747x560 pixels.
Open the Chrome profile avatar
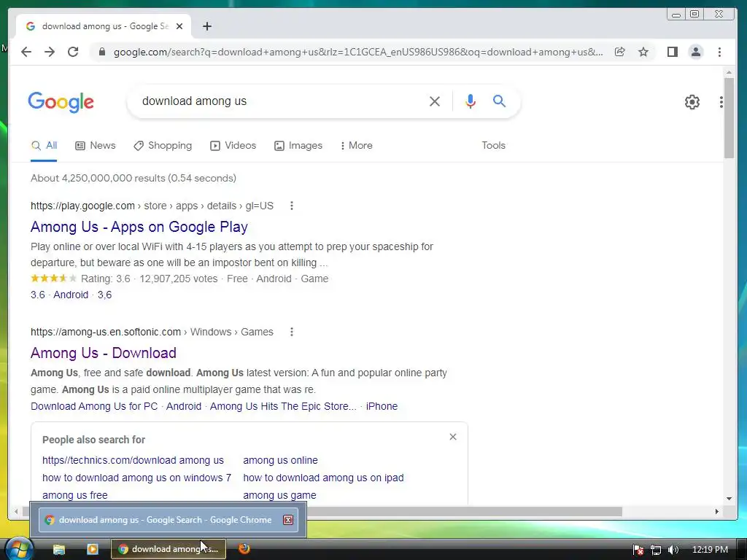click(695, 52)
